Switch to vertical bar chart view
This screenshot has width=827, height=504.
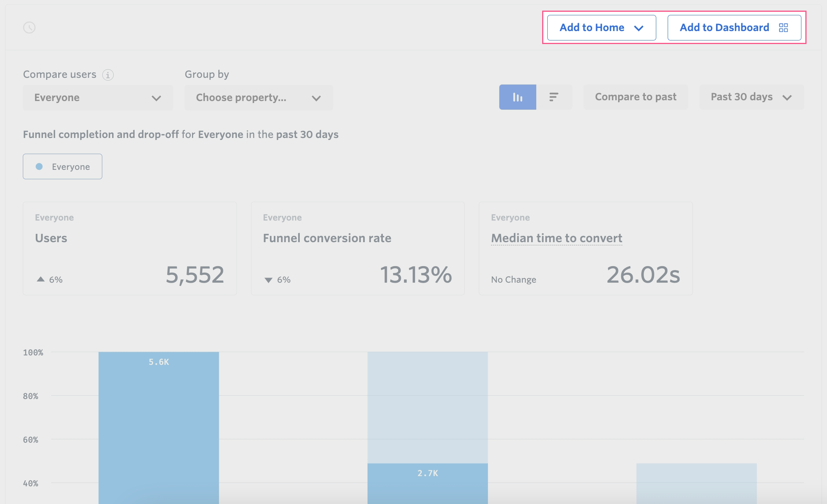pos(517,97)
